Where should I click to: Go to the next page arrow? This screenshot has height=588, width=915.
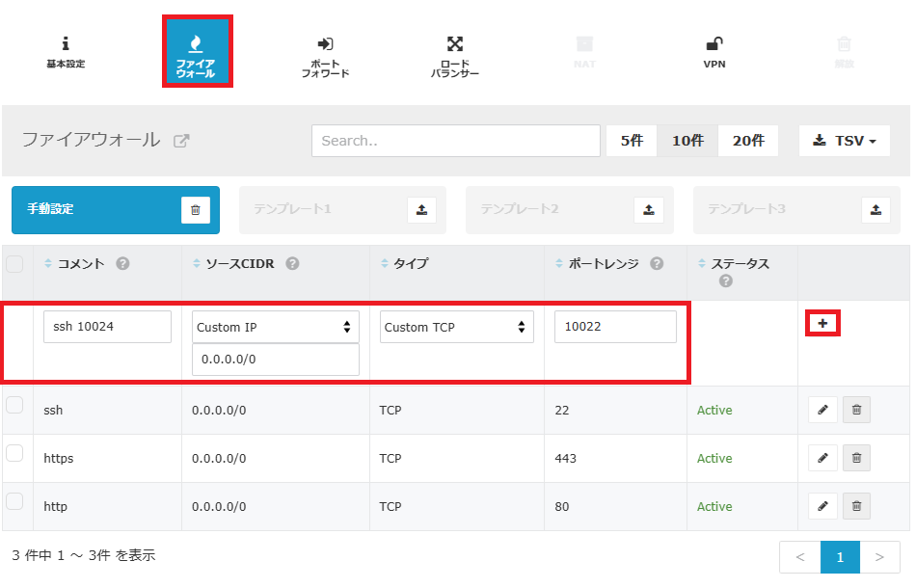[x=878, y=557]
